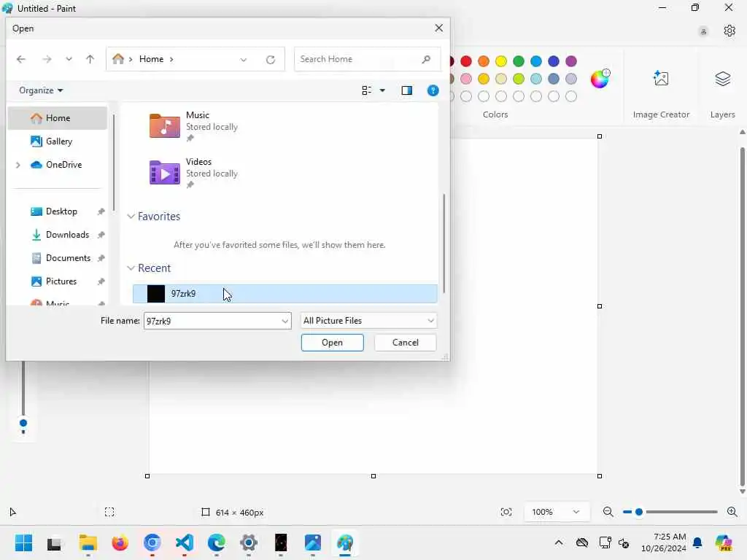The height and width of the screenshot is (560, 747).
Task: Click the Search Home field
Action: 368,59
